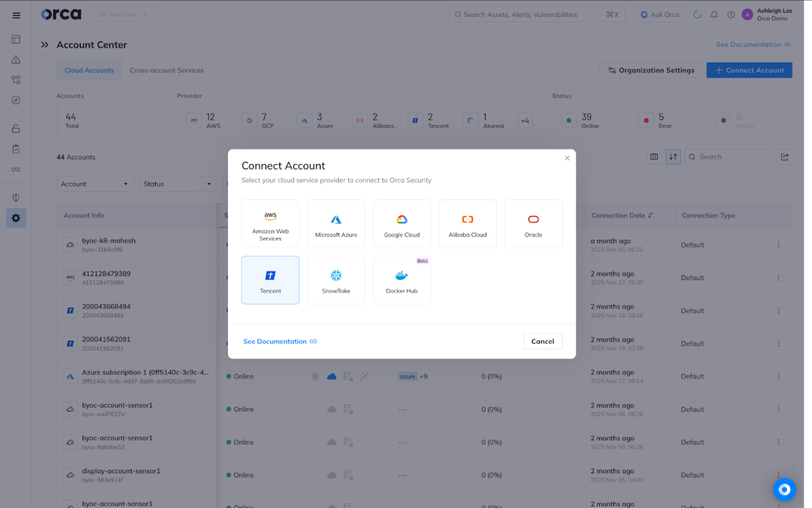Open the attack path graph sidebar icon
The width and height of the screenshot is (812, 508).
point(16,79)
